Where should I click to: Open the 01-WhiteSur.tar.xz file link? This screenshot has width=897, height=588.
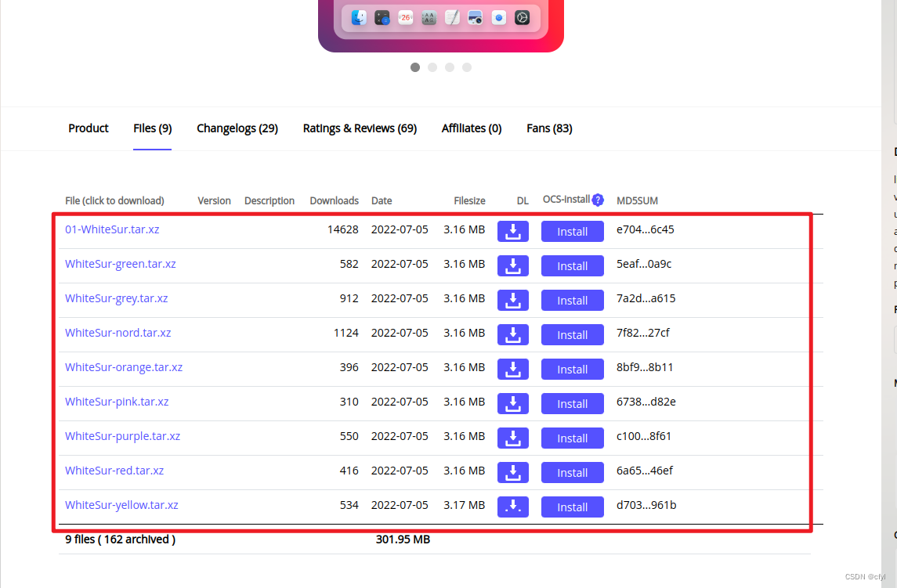pos(112,229)
